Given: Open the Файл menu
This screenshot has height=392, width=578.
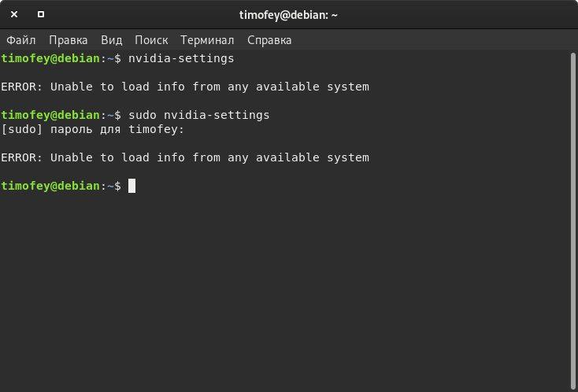Looking at the screenshot, I should (x=21, y=39).
